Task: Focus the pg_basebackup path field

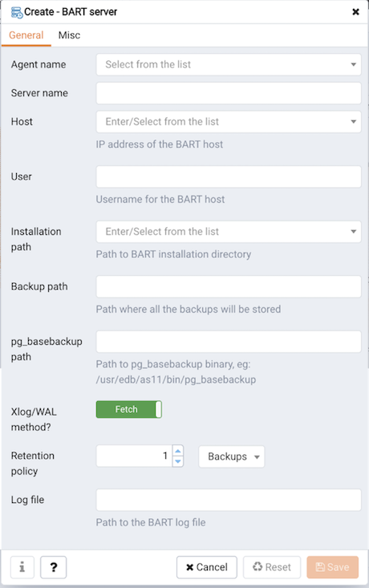Action: pos(229,341)
